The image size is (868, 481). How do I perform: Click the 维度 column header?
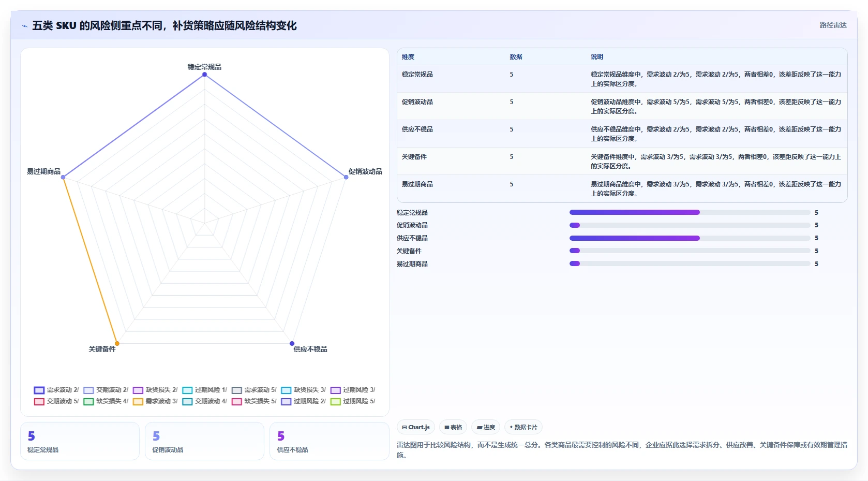pos(408,57)
